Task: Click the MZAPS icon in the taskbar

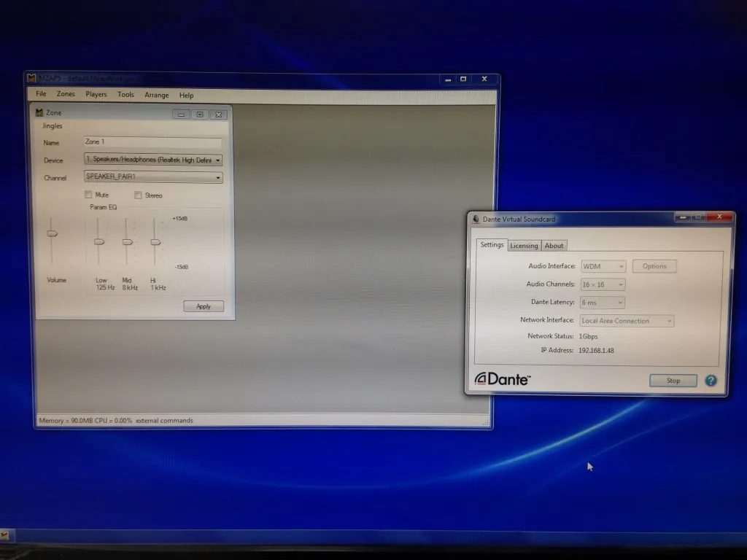Action: click(x=4, y=536)
